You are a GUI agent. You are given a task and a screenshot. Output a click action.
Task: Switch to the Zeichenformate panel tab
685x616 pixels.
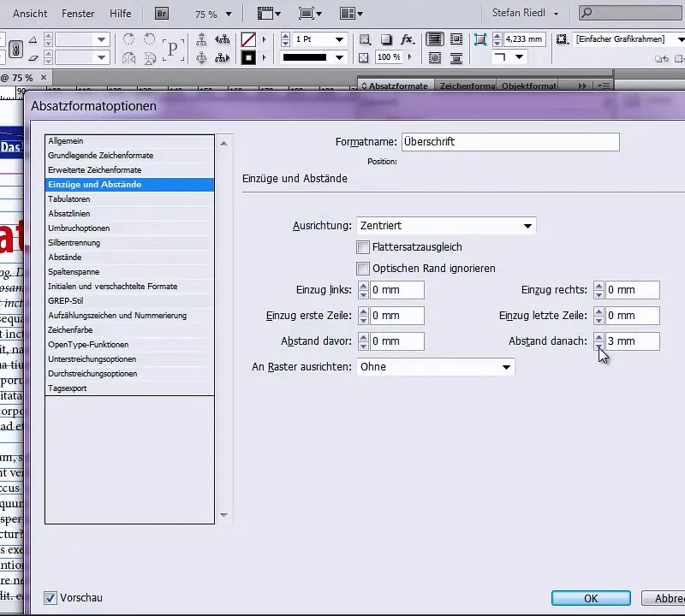(x=468, y=86)
